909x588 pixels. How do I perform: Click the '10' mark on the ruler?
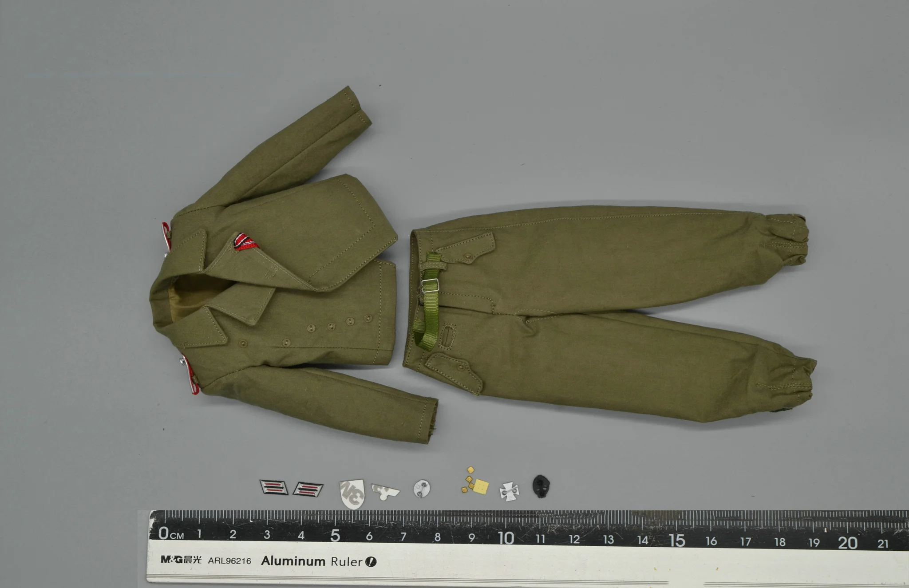click(506, 538)
